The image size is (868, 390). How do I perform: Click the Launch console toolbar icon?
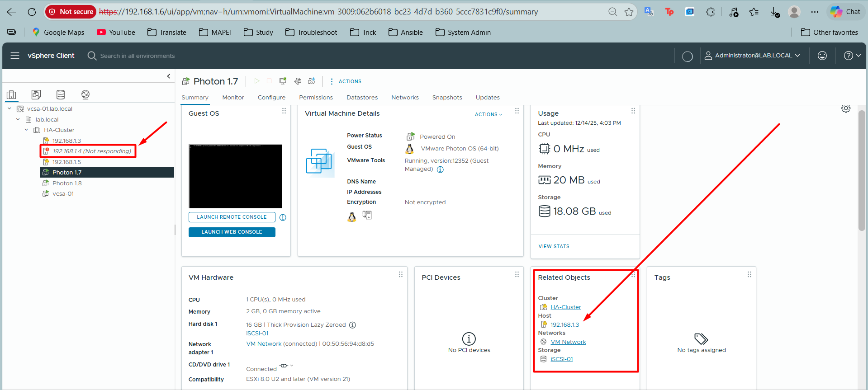[283, 81]
